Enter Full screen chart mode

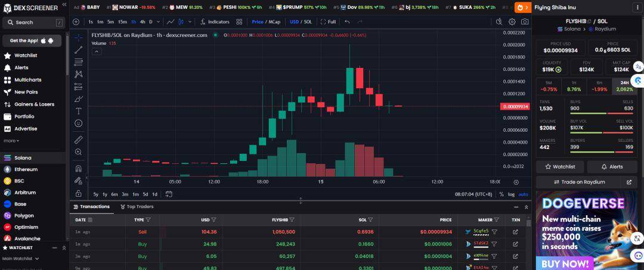(x=328, y=21)
